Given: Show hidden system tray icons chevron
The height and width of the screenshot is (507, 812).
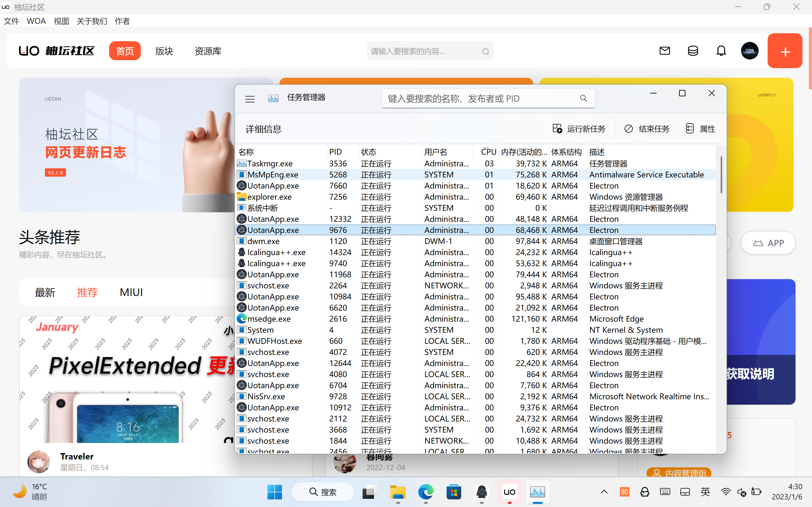Looking at the screenshot, I should click(x=604, y=492).
